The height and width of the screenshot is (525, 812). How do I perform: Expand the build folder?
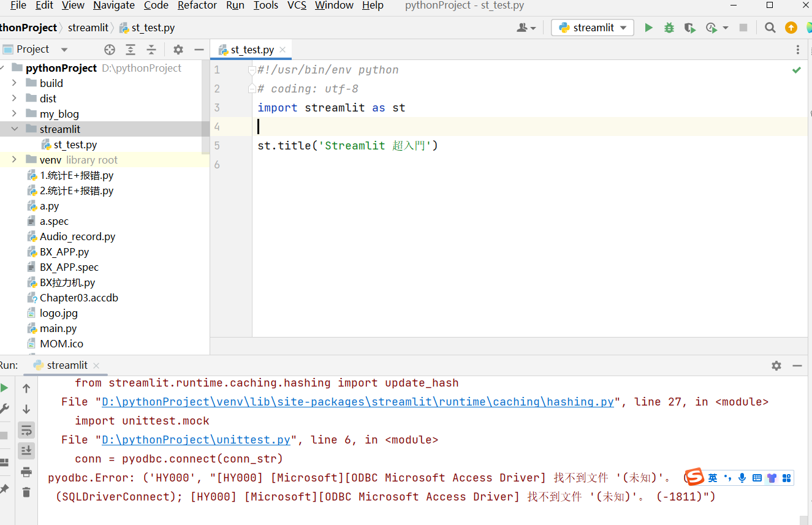pyautogui.click(x=14, y=83)
